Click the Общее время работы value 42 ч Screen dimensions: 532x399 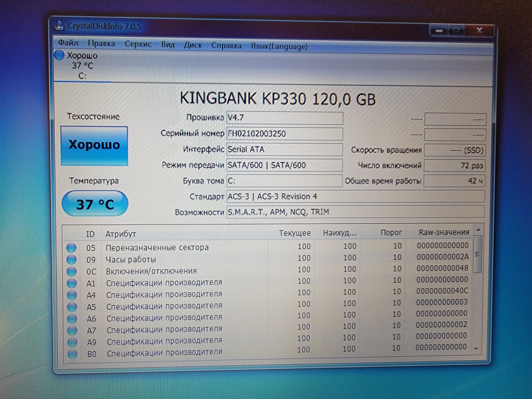click(455, 181)
